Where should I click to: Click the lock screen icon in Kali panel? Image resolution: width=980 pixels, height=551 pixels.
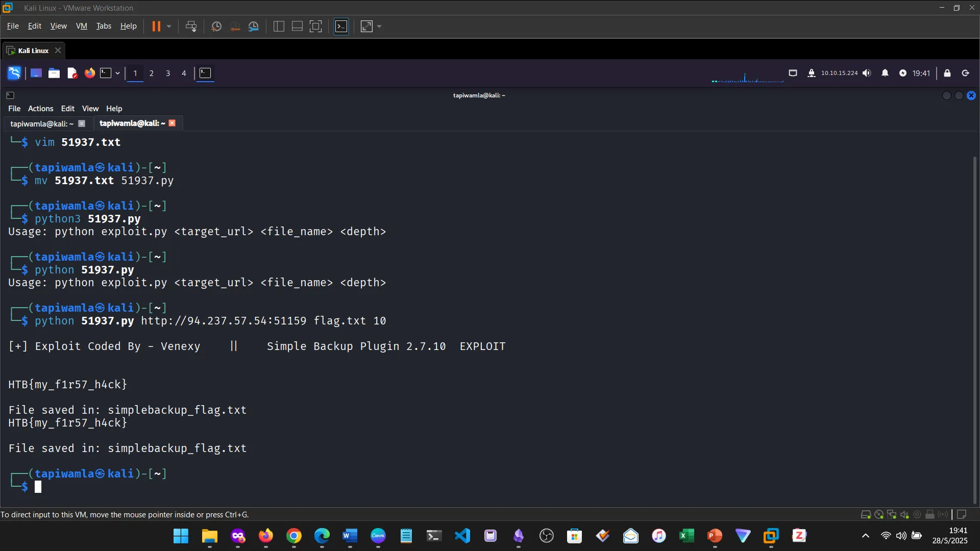pyautogui.click(x=947, y=73)
